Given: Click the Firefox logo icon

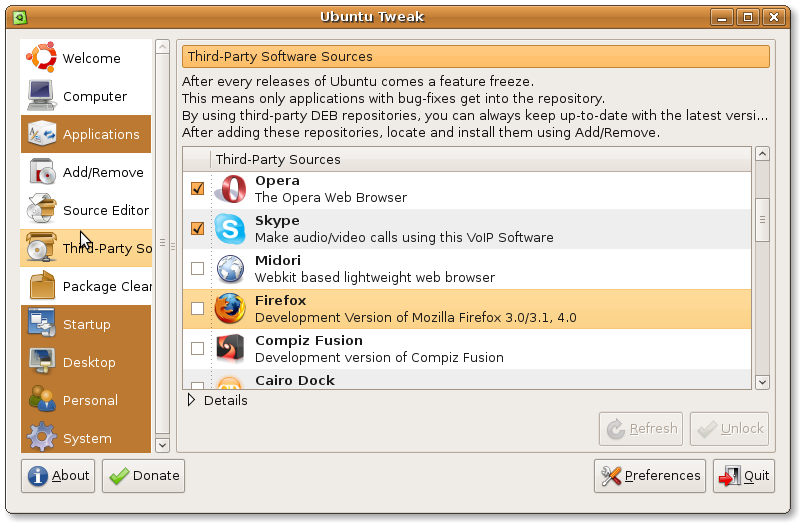Looking at the screenshot, I should pyautogui.click(x=231, y=309).
